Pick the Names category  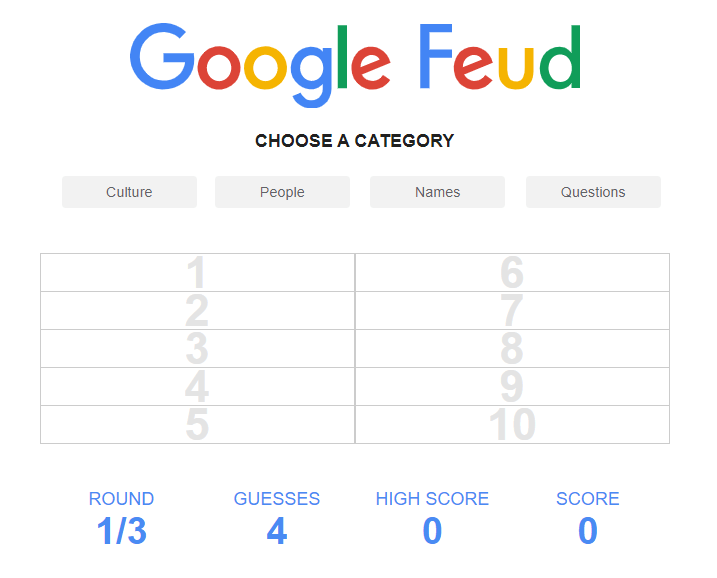(x=437, y=192)
